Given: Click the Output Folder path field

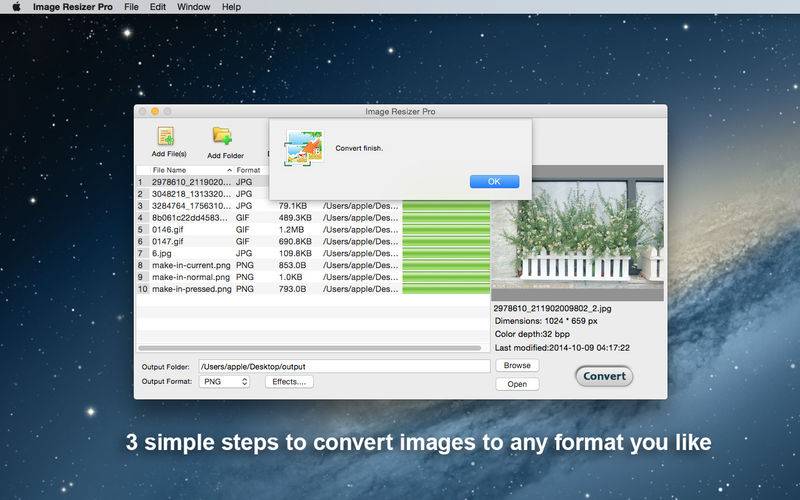Looking at the screenshot, I should point(344,366).
